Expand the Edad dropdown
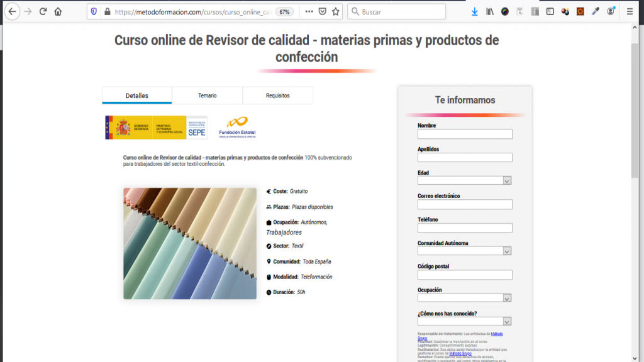The height and width of the screenshot is (362, 644). click(x=465, y=180)
